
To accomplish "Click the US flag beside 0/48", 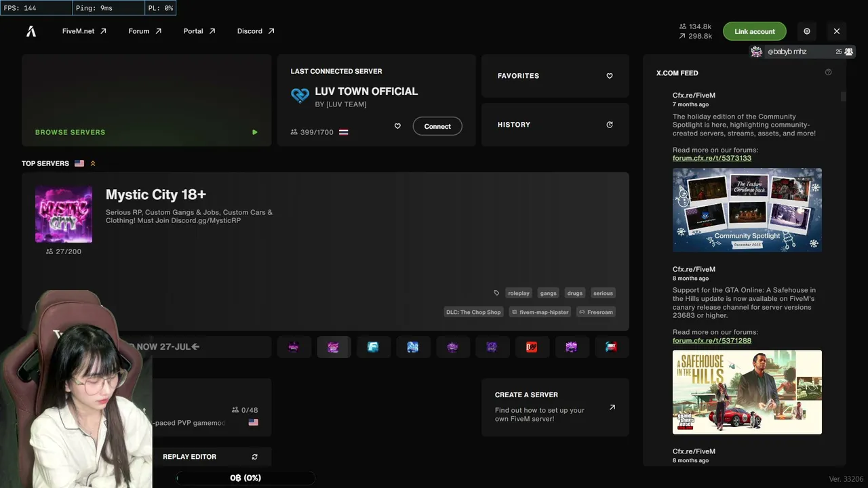I will coord(254,422).
